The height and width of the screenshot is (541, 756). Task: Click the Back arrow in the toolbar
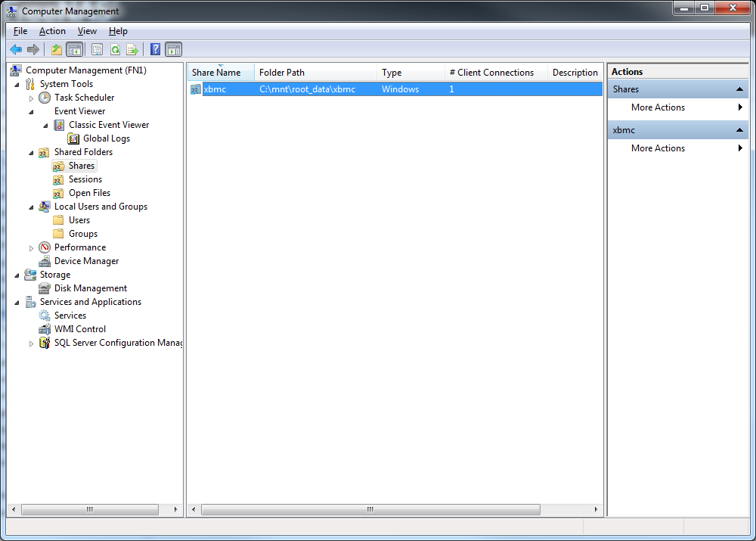(x=16, y=49)
